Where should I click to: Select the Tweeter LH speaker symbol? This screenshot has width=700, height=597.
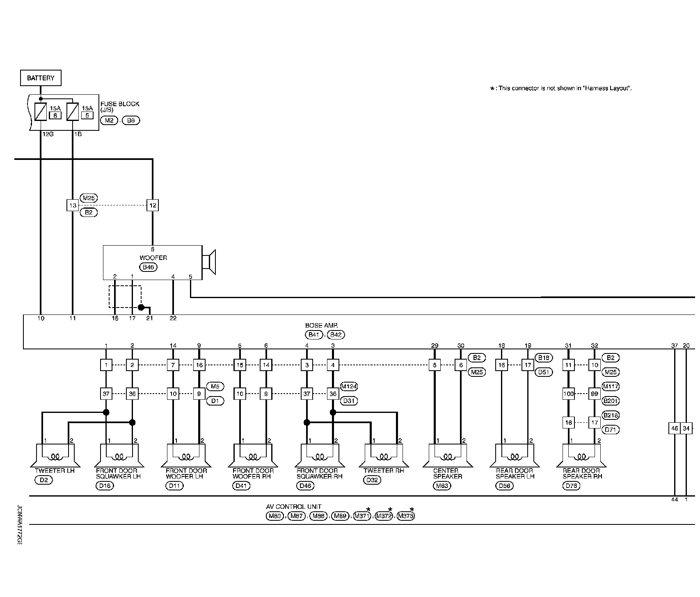pos(55,456)
